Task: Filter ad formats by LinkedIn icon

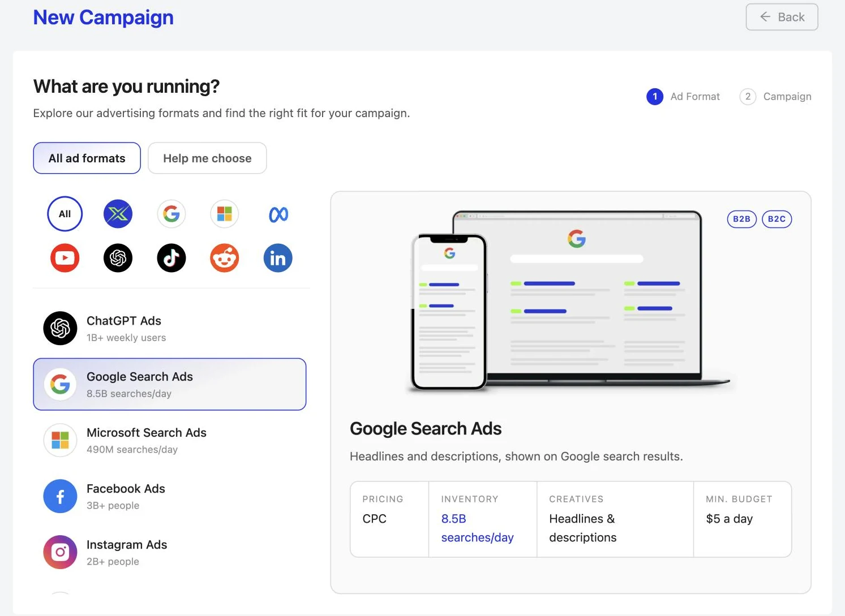Action: pyautogui.click(x=278, y=258)
